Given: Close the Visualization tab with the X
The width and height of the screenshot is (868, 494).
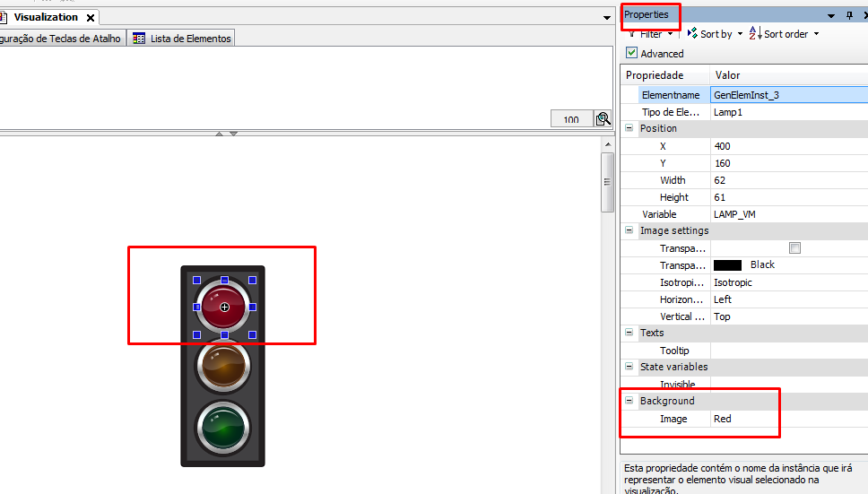Looking at the screenshot, I should pos(91,17).
